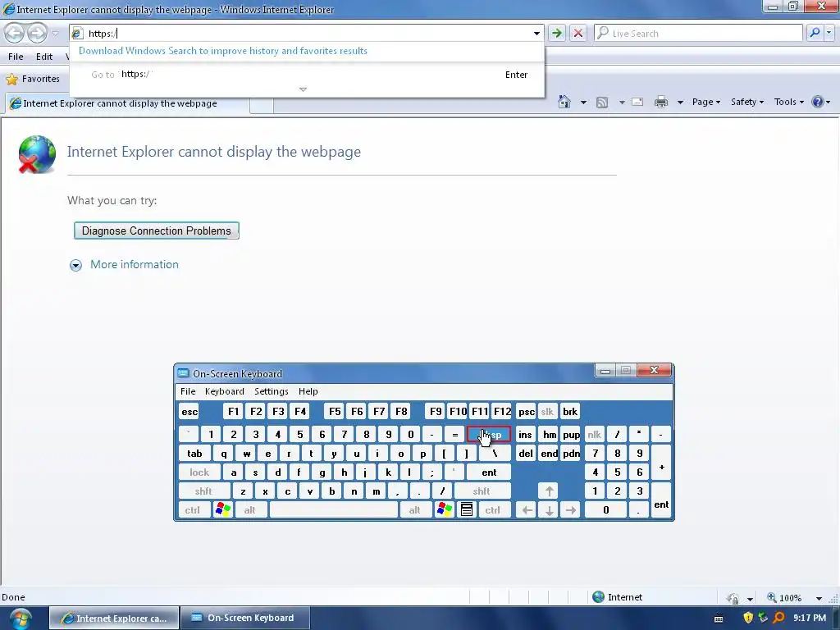Viewport: 840px width, 630px height.
Task: Click the left Windows key on keyboard
Action: pos(223,510)
